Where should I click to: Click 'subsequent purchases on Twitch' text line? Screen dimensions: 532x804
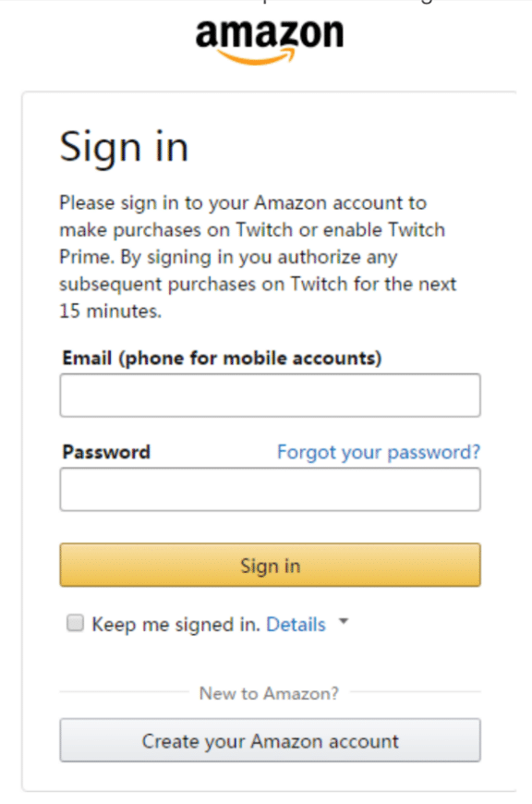coord(203,284)
